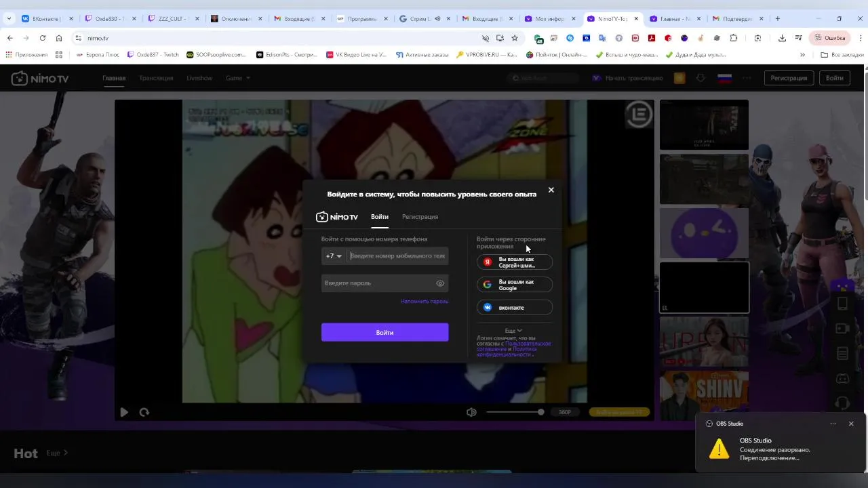
Task: Open the Russian flag language selector
Action: point(724,78)
